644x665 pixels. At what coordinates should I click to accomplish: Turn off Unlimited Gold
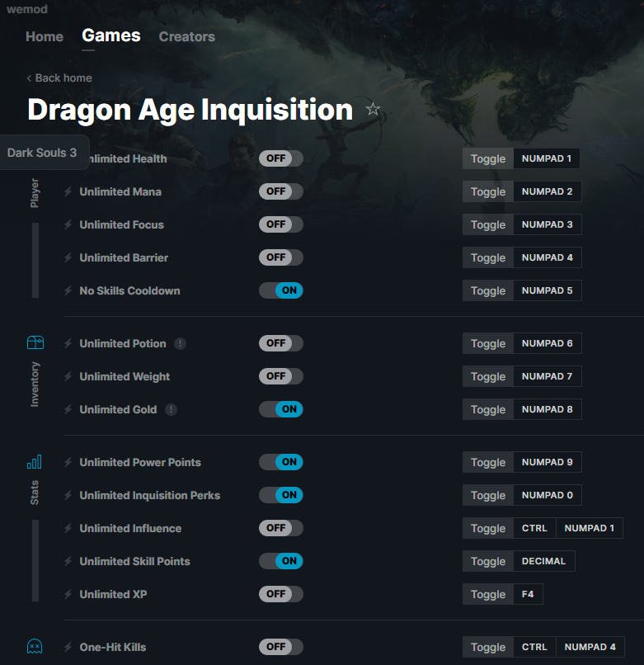pyautogui.click(x=281, y=409)
